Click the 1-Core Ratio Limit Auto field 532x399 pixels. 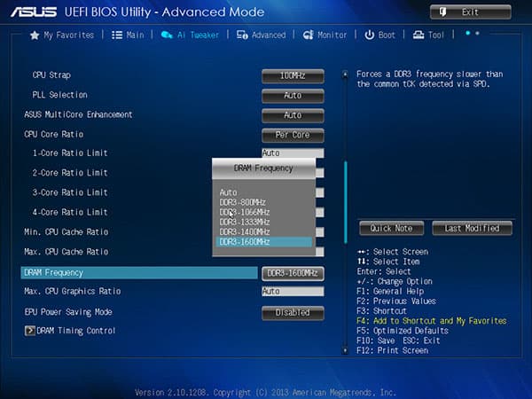(x=293, y=153)
